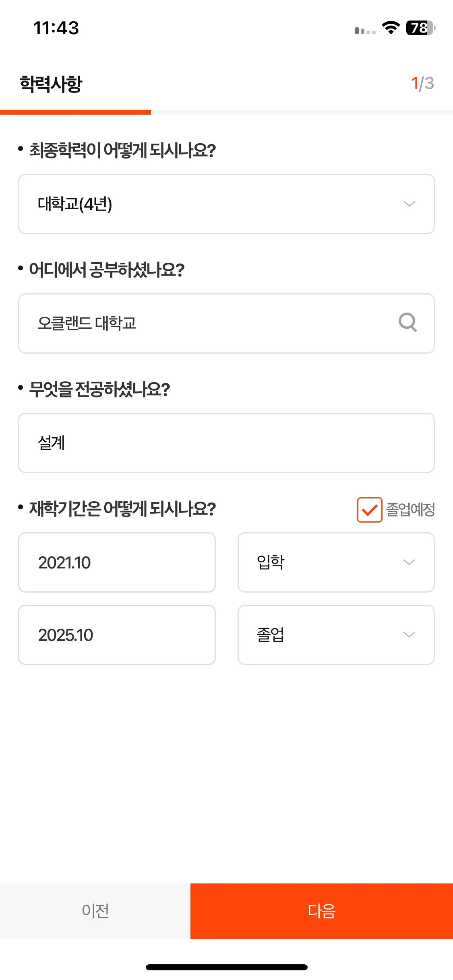
Task: Expand the 졸업 status dropdown
Action: coord(336,635)
